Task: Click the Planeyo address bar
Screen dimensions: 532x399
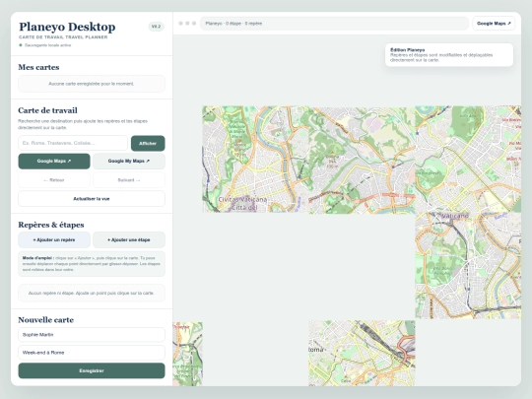Action: tap(334, 24)
